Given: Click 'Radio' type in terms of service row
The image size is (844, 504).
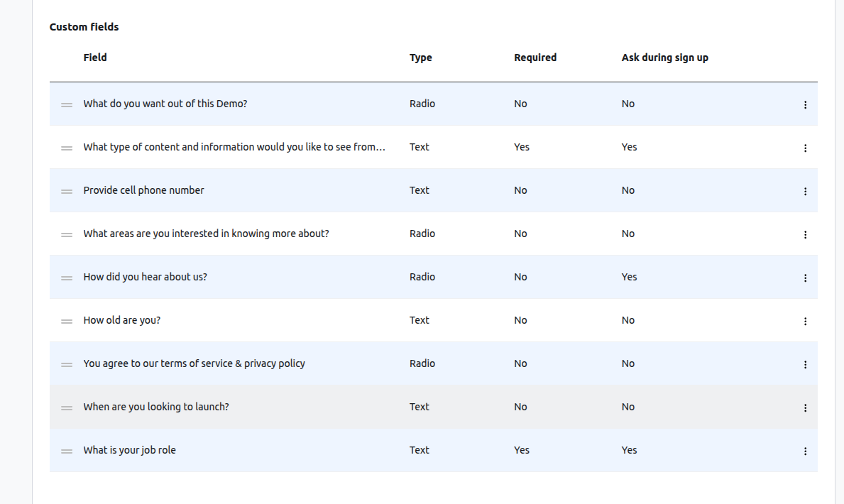Looking at the screenshot, I should point(422,363).
